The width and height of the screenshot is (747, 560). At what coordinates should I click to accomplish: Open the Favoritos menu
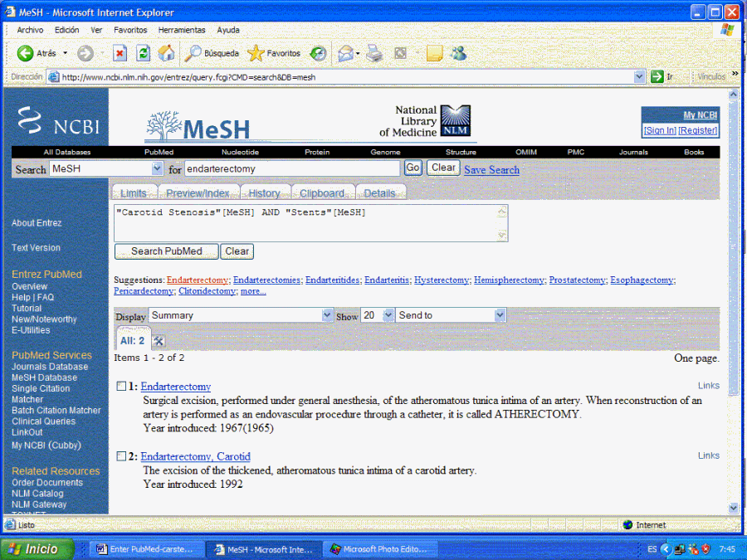129,30
